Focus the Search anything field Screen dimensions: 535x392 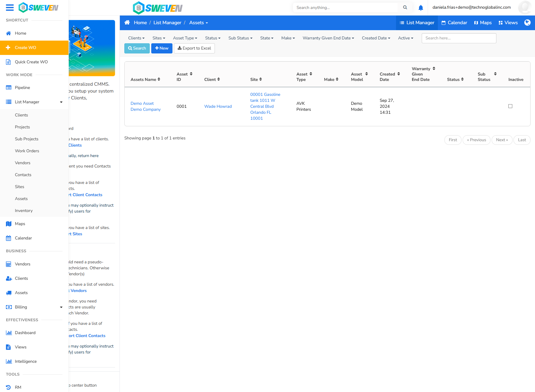click(346, 7)
